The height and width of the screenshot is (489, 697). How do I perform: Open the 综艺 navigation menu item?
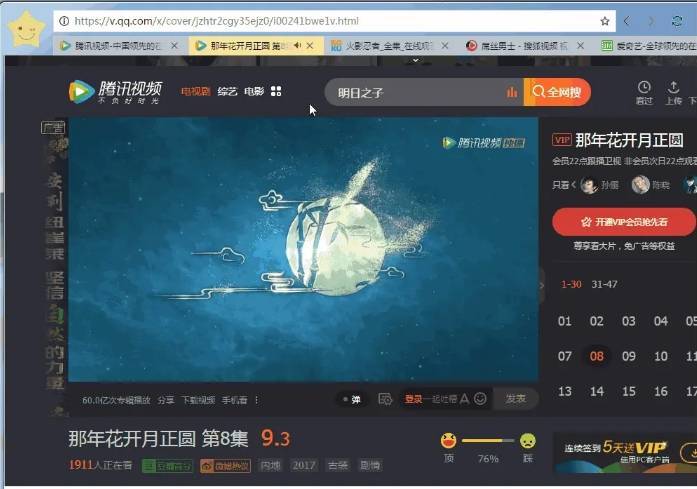click(x=227, y=91)
